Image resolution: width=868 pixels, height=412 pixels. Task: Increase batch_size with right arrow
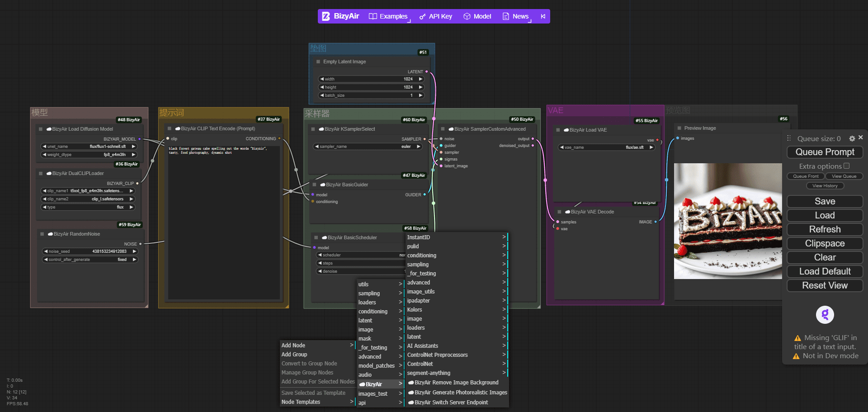click(x=420, y=95)
